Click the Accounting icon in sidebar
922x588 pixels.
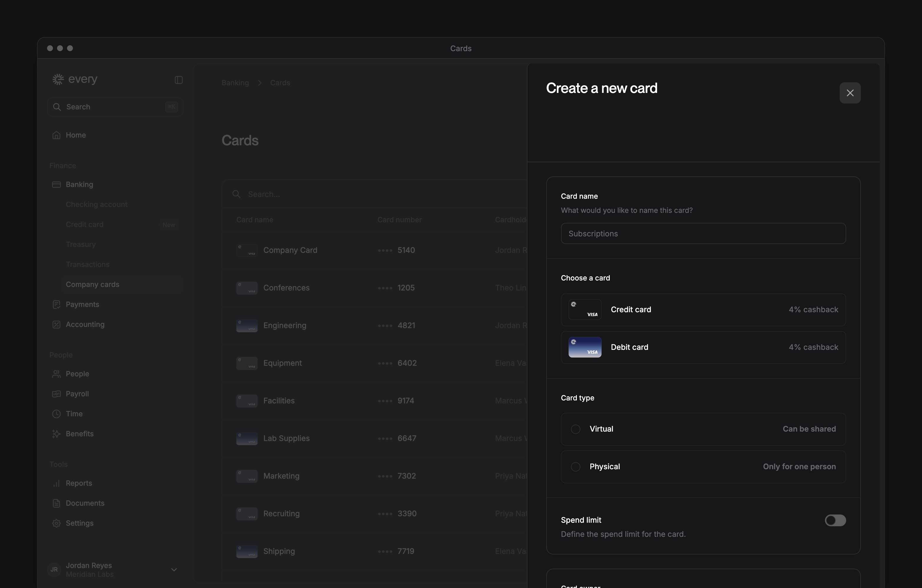(x=56, y=324)
